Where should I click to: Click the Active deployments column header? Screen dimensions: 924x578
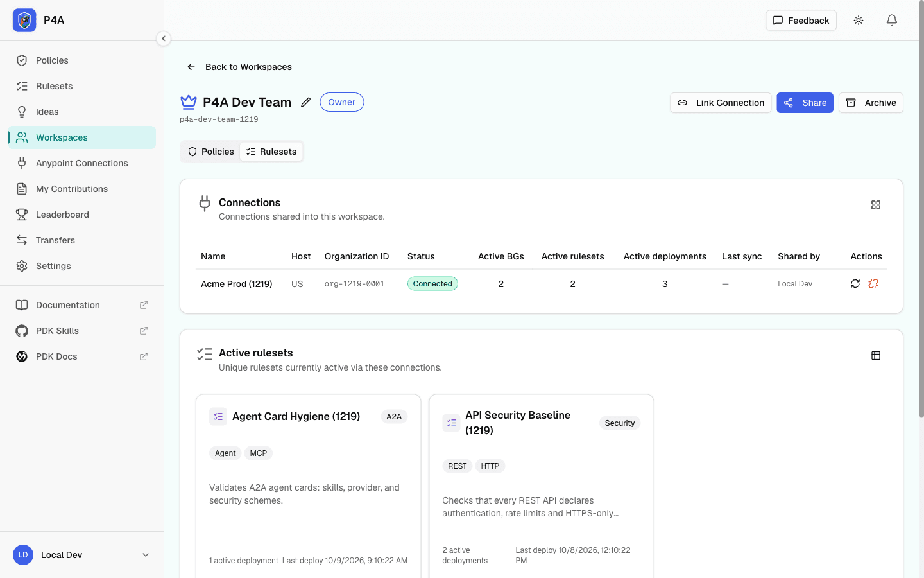pyautogui.click(x=665, y=256)
